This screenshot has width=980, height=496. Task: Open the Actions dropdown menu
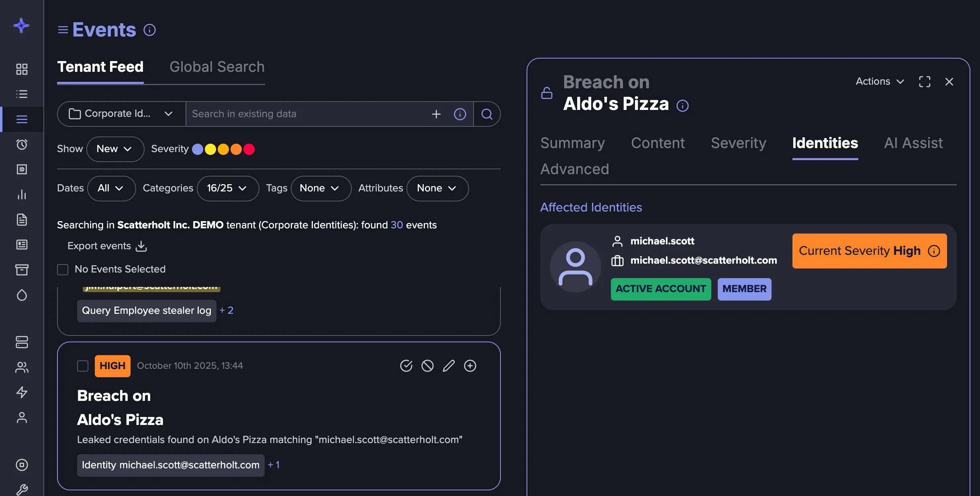pos(880,81)
